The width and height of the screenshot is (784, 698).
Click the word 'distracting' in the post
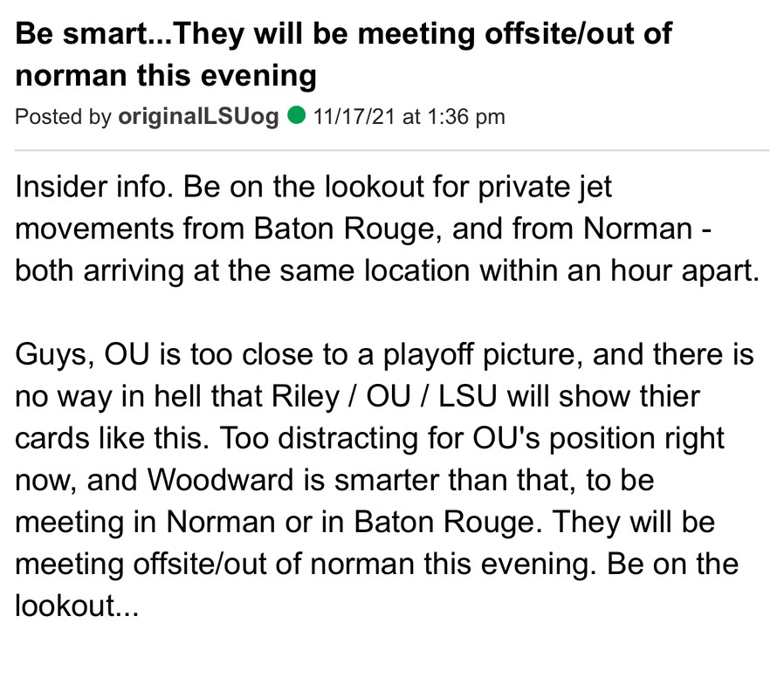[347, 440]
